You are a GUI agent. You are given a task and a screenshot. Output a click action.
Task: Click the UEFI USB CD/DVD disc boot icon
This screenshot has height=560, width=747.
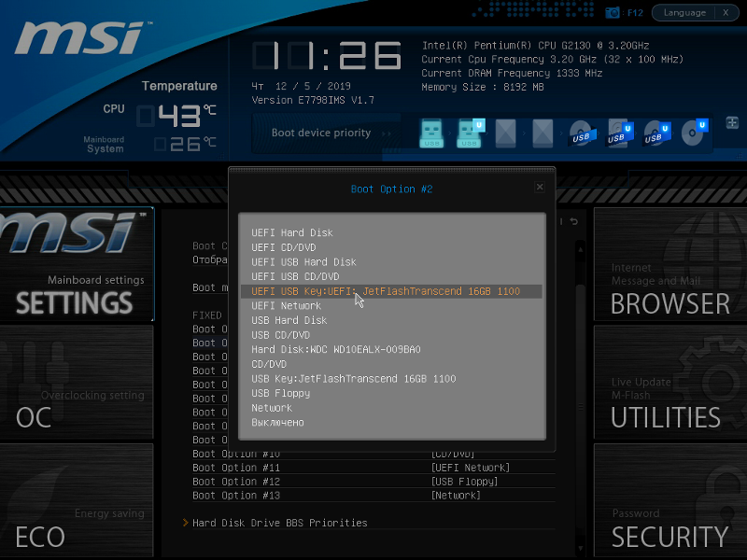pos(657,133)
